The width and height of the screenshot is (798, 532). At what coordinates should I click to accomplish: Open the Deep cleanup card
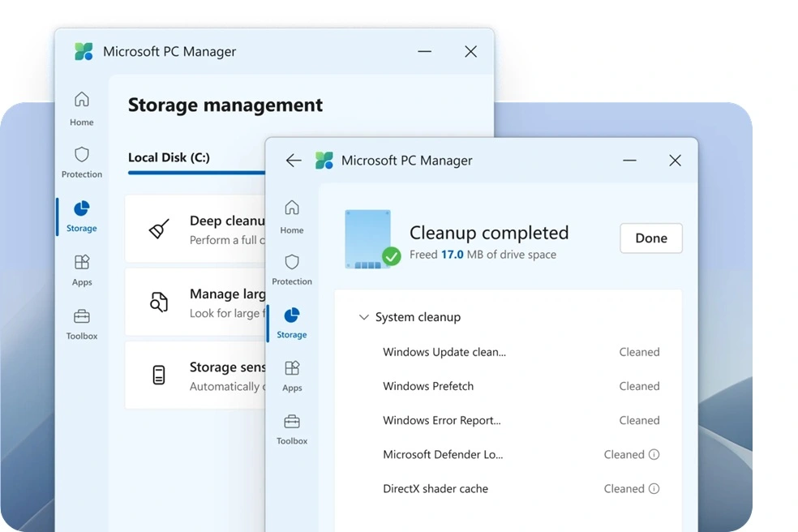click(x=195, y=229)
